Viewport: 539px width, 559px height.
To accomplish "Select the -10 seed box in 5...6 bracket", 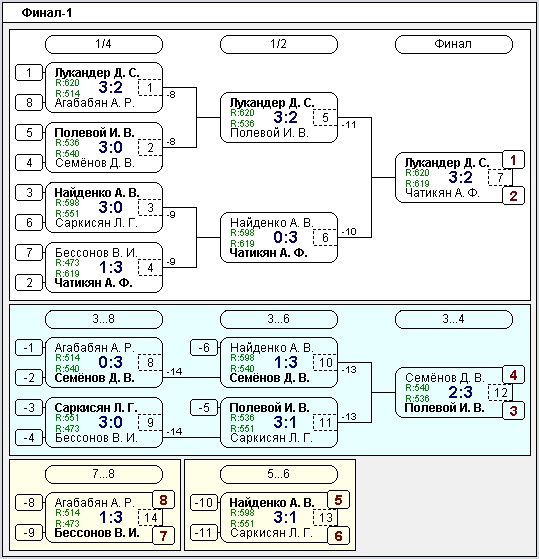I will [204, 503].
